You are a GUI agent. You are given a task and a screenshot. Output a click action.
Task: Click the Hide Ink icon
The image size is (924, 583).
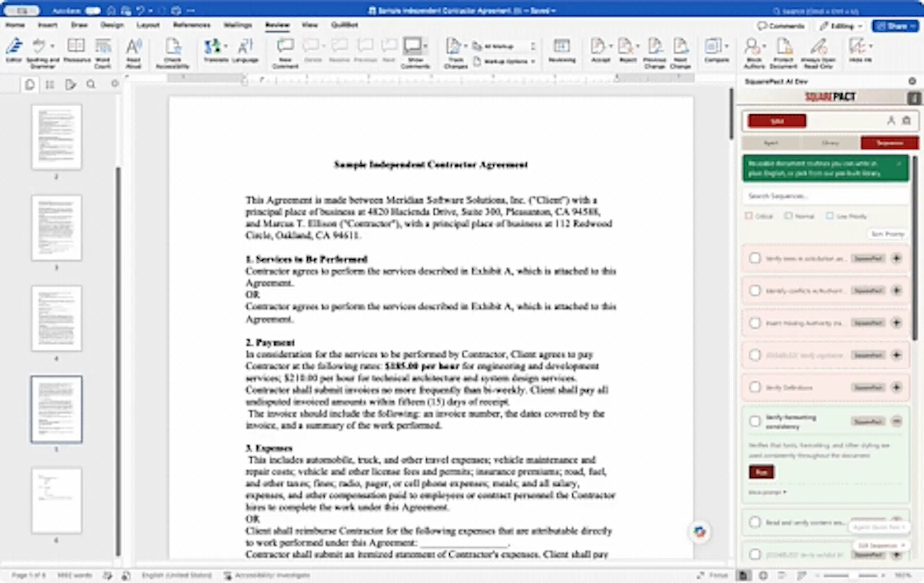[x=857, y=46]
